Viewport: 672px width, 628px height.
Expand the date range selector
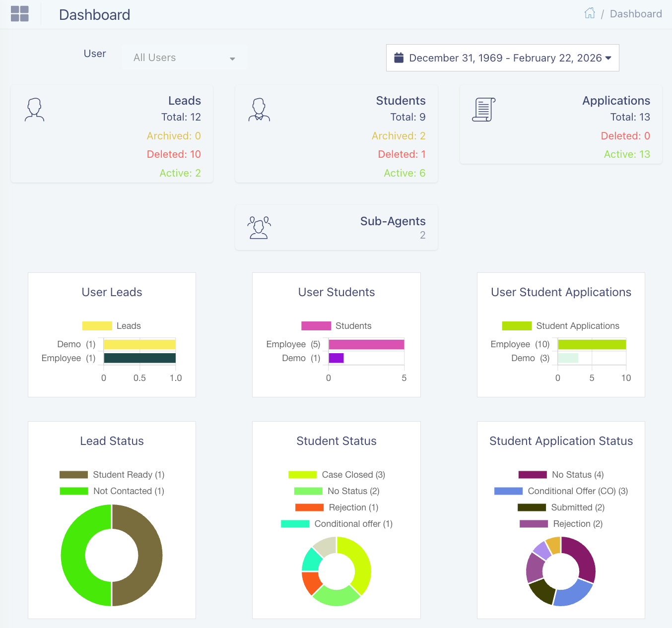(502, 58)
